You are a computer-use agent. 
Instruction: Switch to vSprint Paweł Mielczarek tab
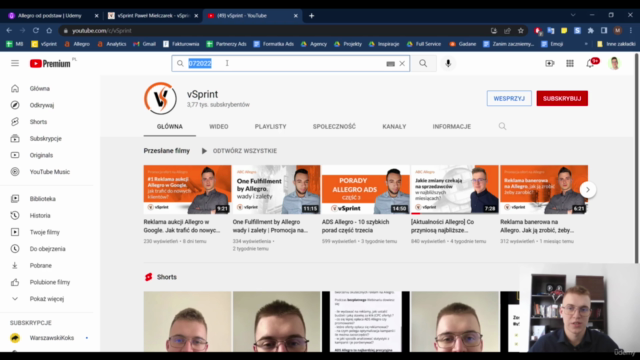[x=153, y=16]
